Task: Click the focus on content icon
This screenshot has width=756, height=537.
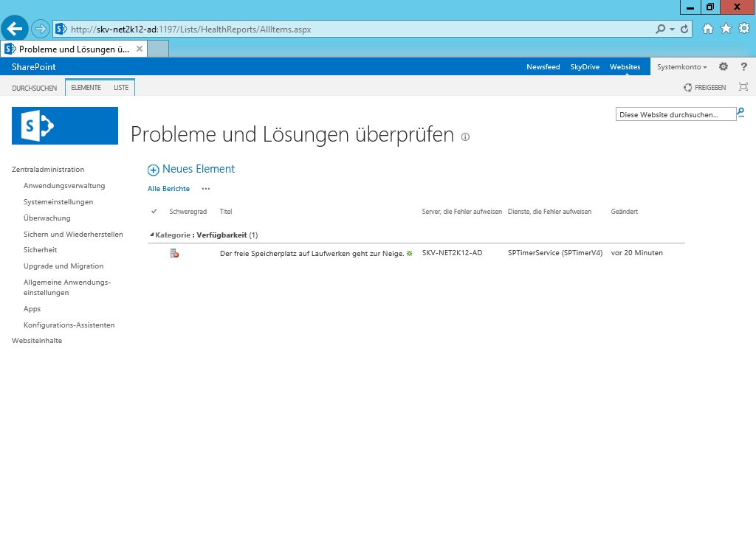Action: 743,87
